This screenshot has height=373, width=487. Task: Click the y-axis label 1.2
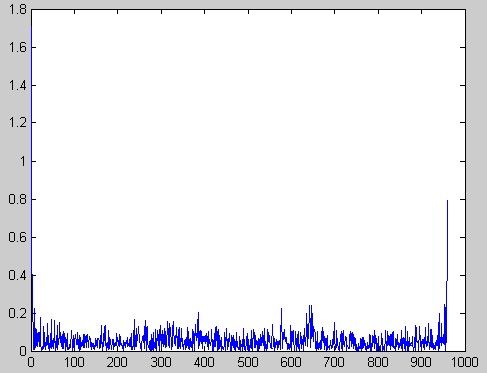tap(18, 123)
